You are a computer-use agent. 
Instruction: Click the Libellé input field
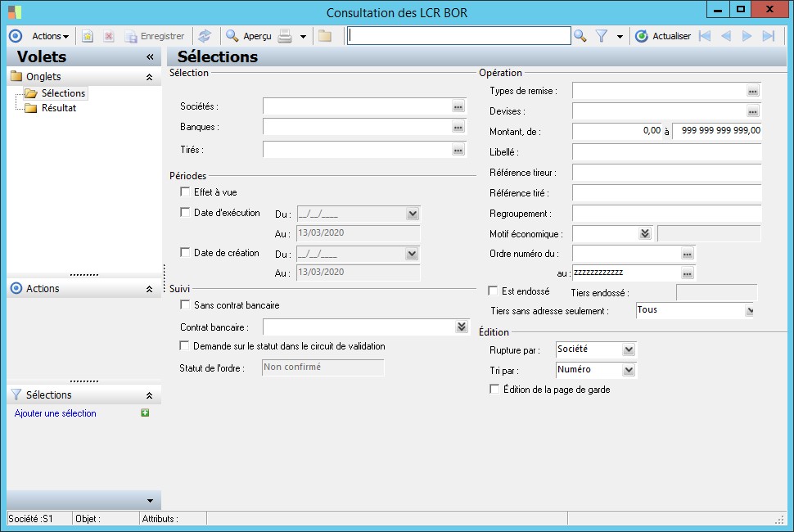pos(667,152)
